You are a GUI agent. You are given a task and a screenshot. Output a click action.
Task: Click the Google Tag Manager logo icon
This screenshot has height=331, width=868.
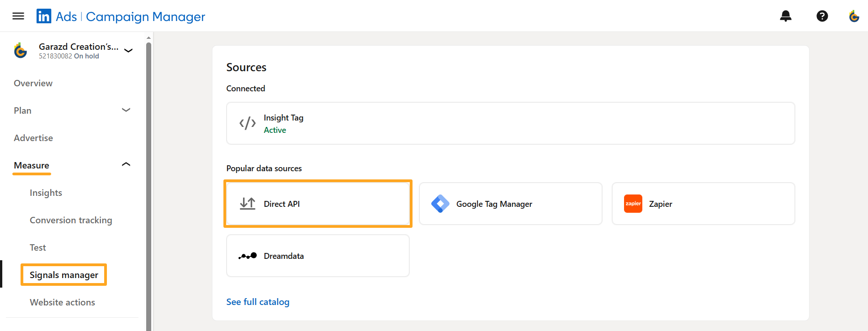pyautogui.click(x=440, y=204)
